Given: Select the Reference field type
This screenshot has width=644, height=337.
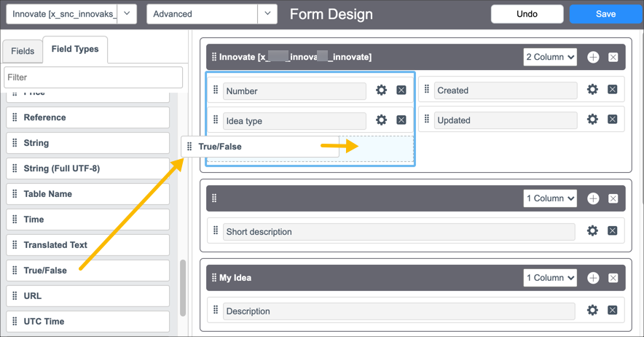Looking at the screenshot, I should pos(88,117).
